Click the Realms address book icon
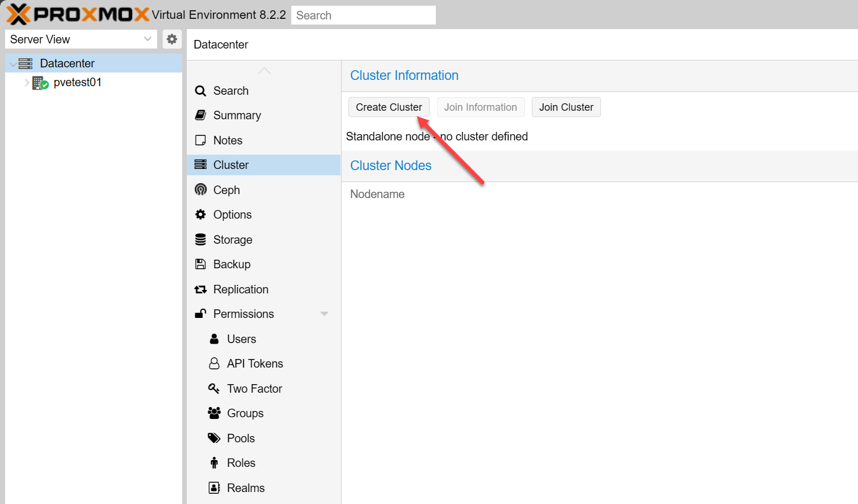The height and width of the screenshot is (504, 858). [x=214, y=488]
